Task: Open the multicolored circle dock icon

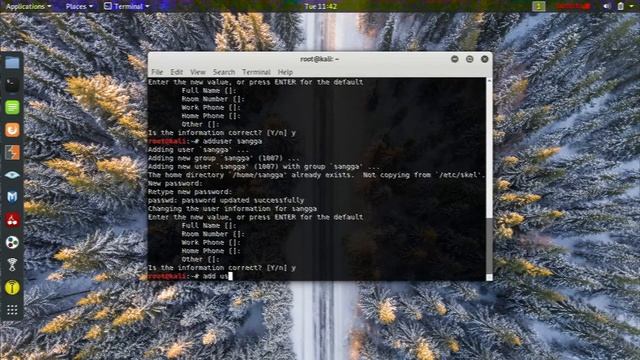Action: coord(12,242)
